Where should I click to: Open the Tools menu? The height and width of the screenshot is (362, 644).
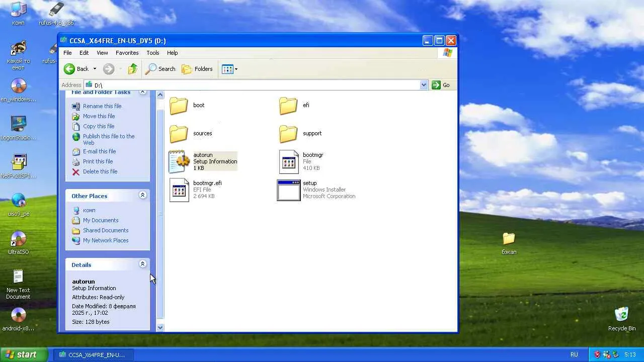[153, 53]
